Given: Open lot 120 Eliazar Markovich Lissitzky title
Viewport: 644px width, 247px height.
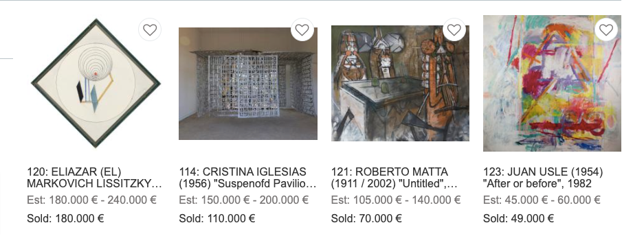Looking at the screenshot, I should click(94, 178).
